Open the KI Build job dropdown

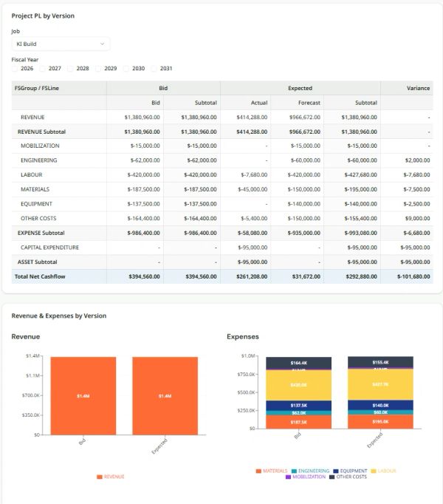tap(61, 44)
